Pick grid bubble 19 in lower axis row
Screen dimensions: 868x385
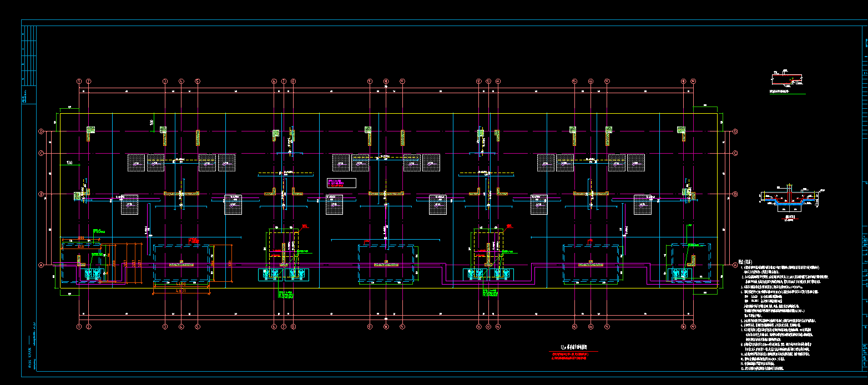693,327
